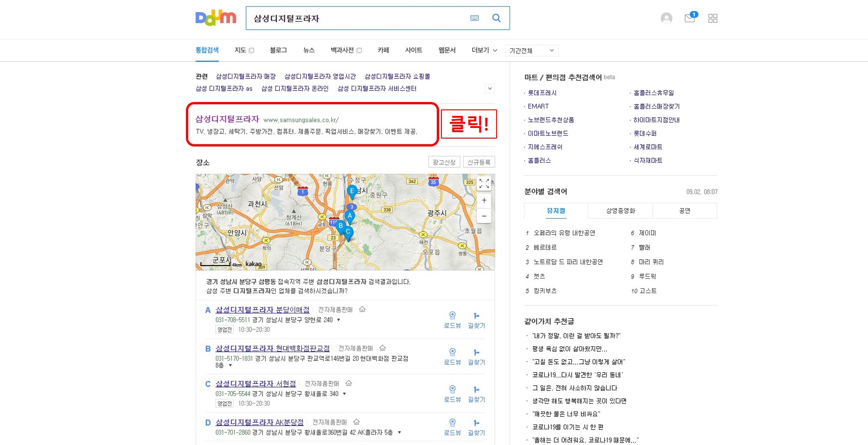Image resolution: width=868 pixels, height=445 pixels.
Task: Get directions to 서현점
Action: (x=476, y=394)
